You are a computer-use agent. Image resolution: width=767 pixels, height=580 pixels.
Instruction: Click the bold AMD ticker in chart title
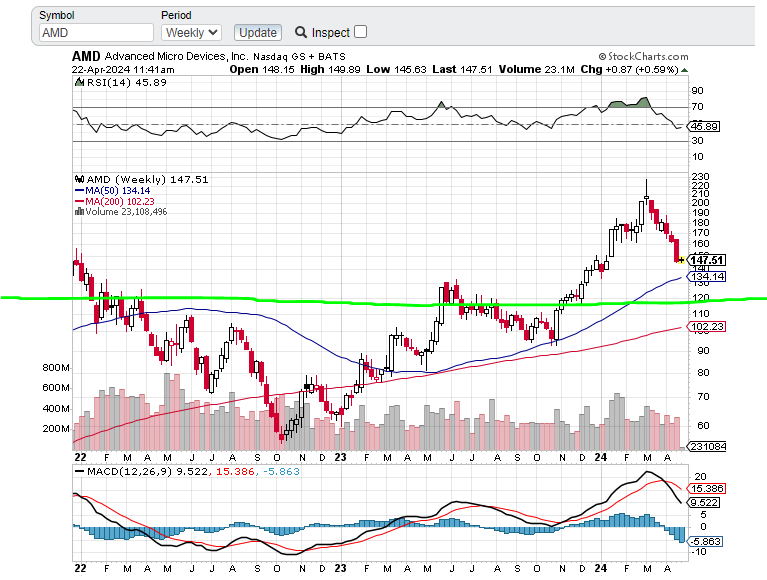tap(86, 57)
